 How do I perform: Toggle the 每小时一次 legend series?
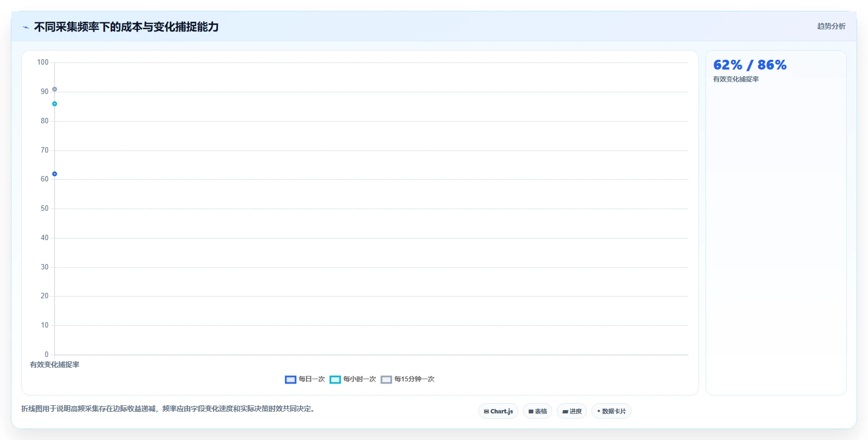pyautogui.click(x=353, y=379)
